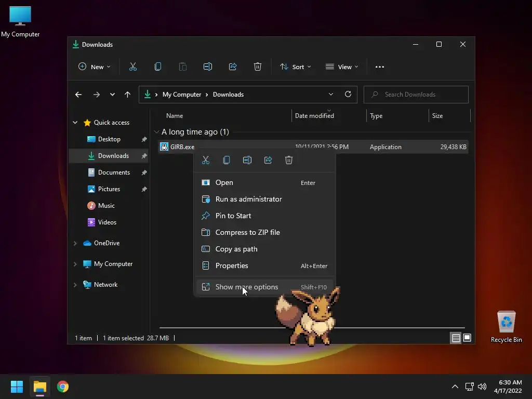Choose Copy as path
The width and height of the screenshot is (532, 399).
click(265, 249)
